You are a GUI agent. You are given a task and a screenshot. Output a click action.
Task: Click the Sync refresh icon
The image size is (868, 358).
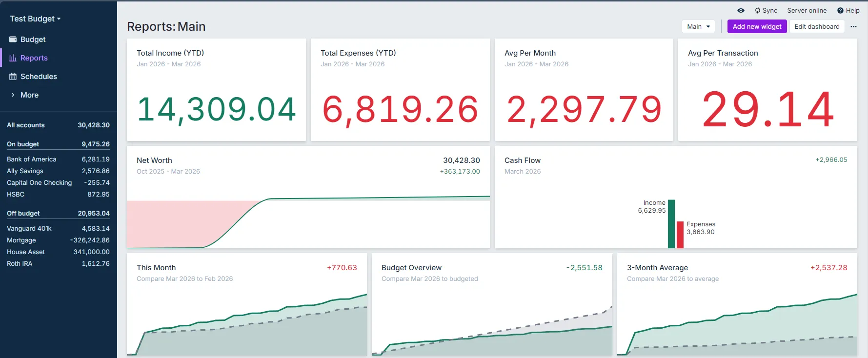click(x=758, y=11)
